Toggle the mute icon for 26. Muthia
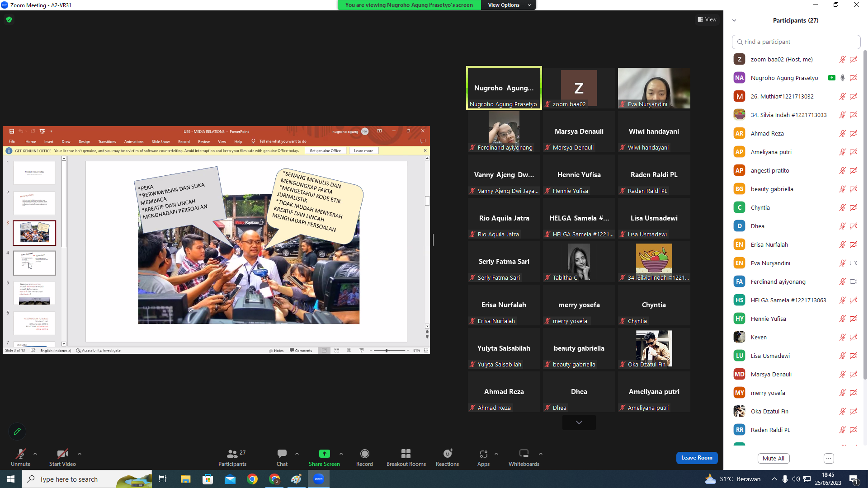 (843, 96)
